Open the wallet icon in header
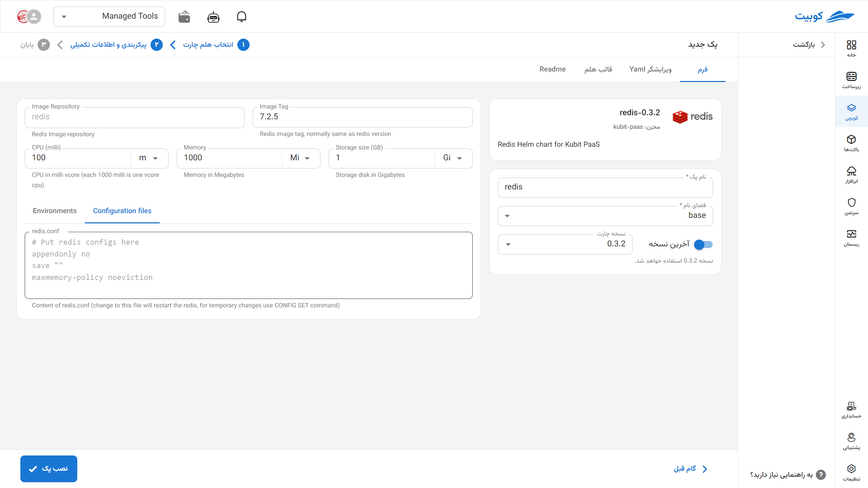The width and height of the screenshot is (868, 488). click(184, 16)
